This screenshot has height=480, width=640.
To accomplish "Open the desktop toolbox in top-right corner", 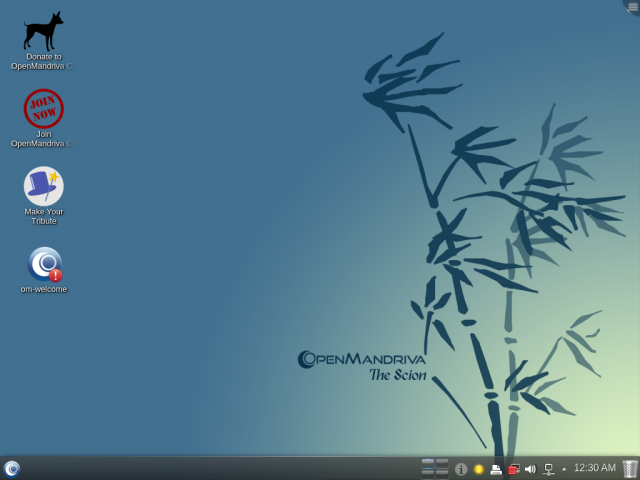I will pos(632,7).
